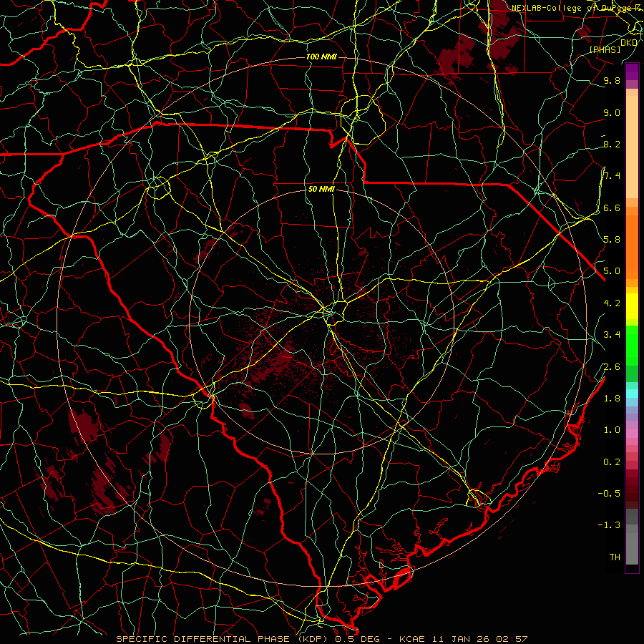
Task: Click the -1.3 scale value
Action: coord(609,525)
